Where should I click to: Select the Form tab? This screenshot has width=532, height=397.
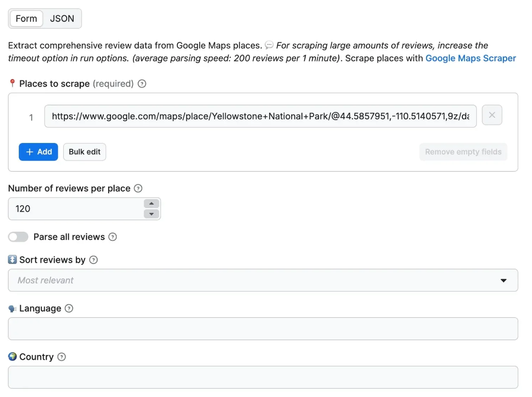point(26,18)
